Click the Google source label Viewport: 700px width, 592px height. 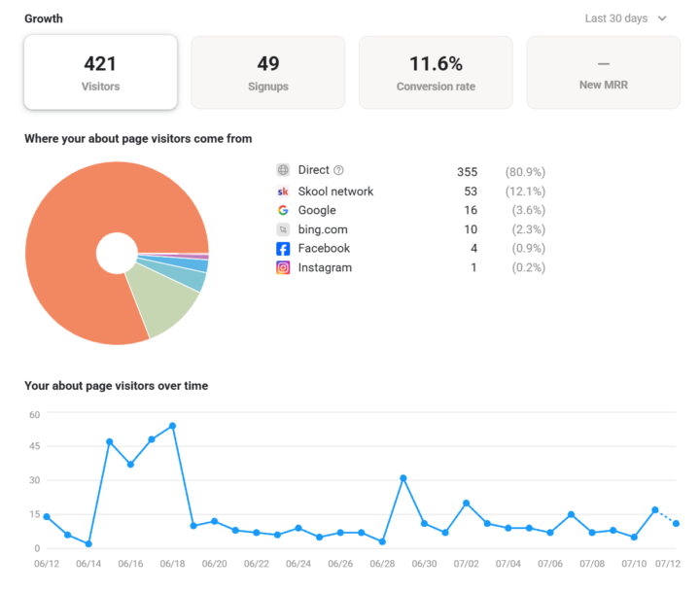pos(317,210)
